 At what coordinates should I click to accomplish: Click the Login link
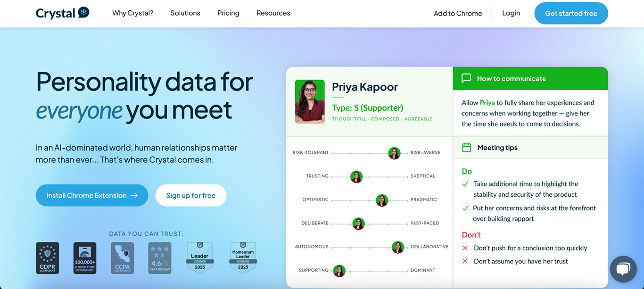[511, 13]
